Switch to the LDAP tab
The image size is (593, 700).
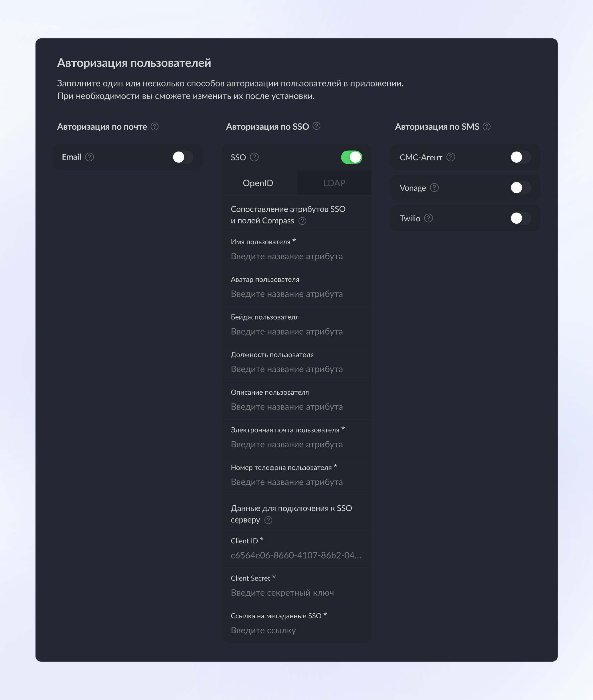334,183
